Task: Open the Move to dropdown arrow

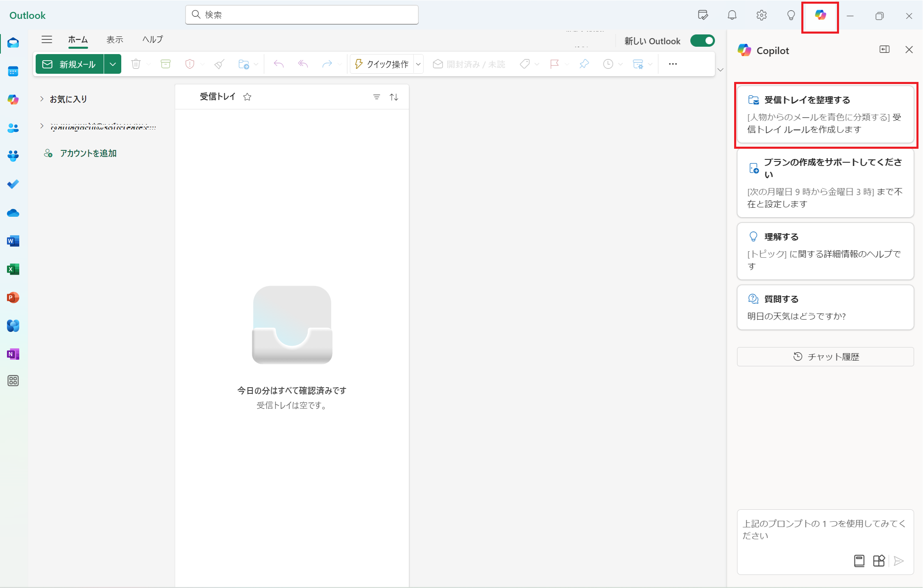Action: (256, 64)
